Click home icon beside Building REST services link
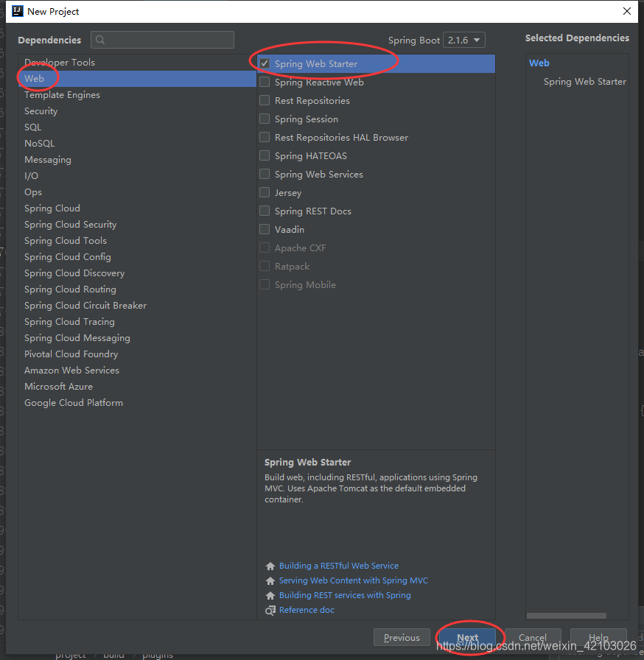This screenshot has width=644, height=660. click(270, 596)
